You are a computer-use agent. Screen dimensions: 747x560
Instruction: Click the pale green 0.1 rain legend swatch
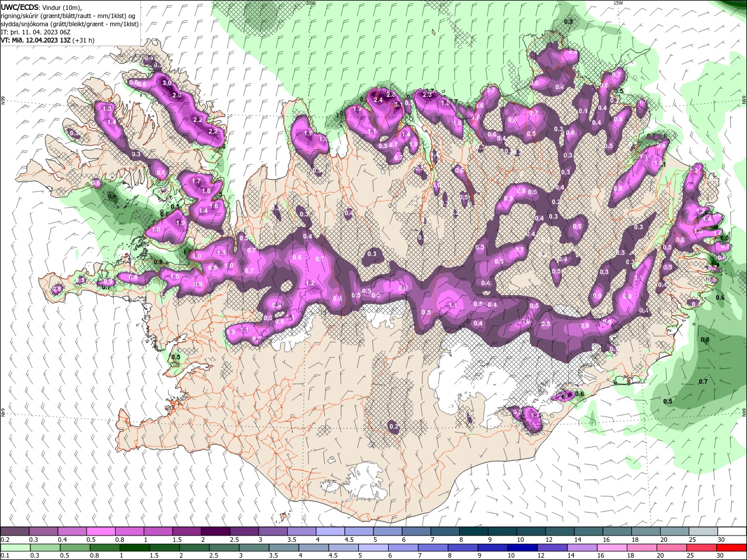pyautogui.click(x=15, y=548)
